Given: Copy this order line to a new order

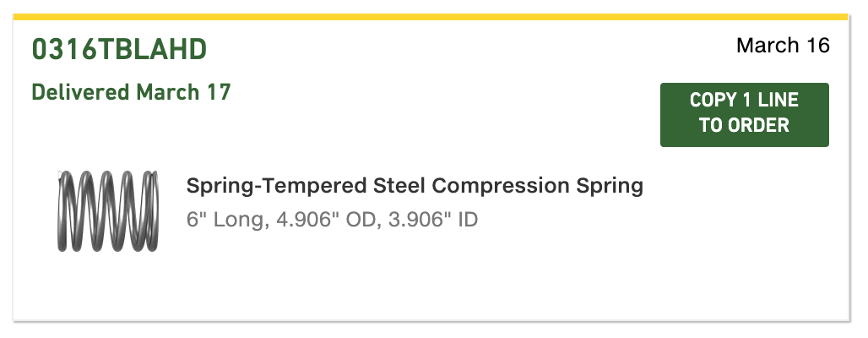Looking at the screenshot, I should click(x=744, y=115).
